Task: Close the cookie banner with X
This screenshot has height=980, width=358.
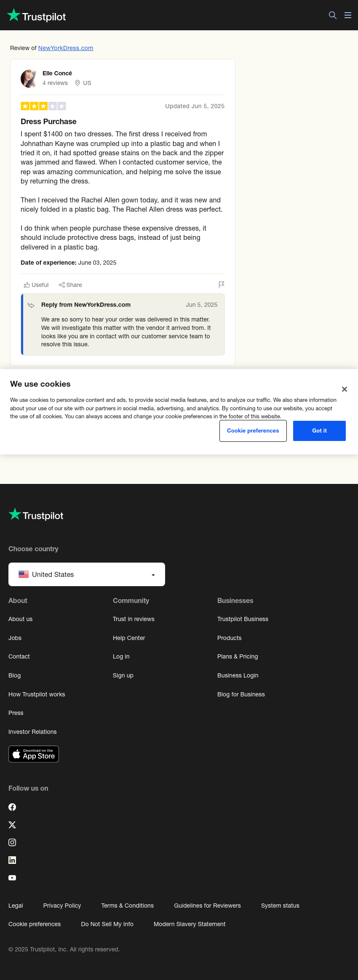Action: click(345, 389)
